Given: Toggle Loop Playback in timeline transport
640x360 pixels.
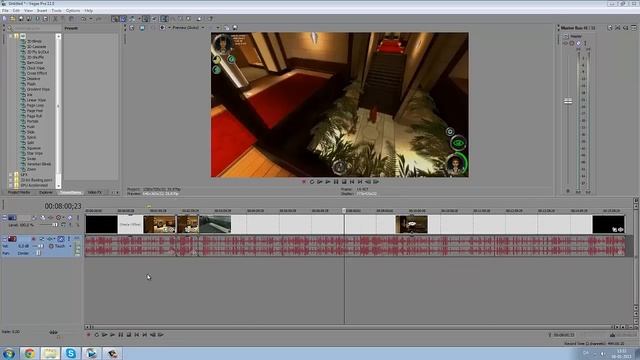Looking at the screenshot, I should [96, 335].
